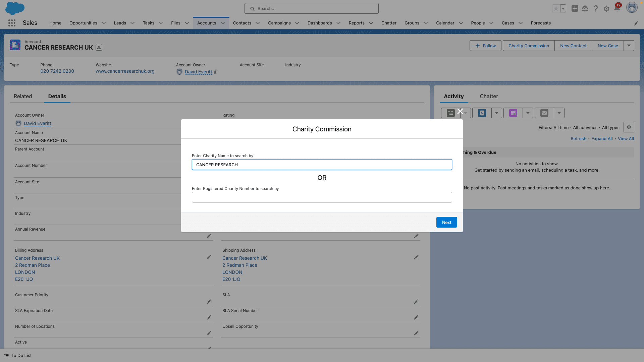The height and width of the screenshot is (362, 644).
Task: Refresh the activity timeline
Action: [x=579, y=138]
